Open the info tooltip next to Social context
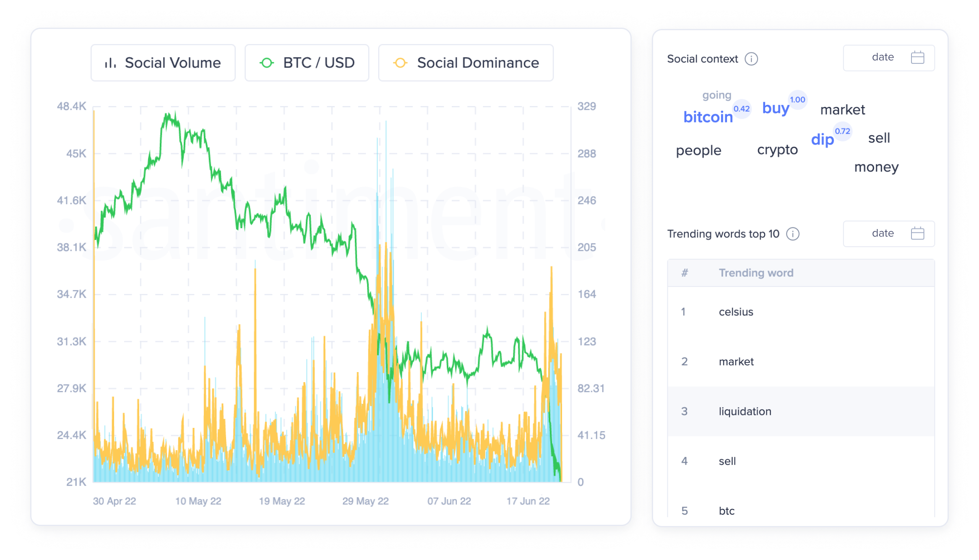The width and height of the screenshot is (979, 560). coord(751,59)
